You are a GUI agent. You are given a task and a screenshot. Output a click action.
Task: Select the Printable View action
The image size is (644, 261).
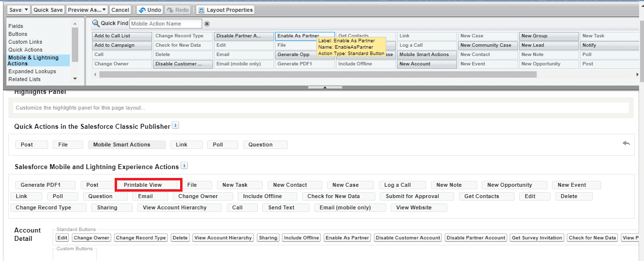pos(147,185)
